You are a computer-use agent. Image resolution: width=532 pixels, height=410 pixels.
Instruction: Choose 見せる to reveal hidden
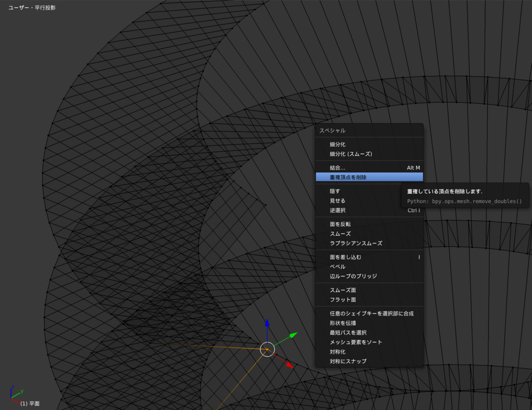pos(369,201)
